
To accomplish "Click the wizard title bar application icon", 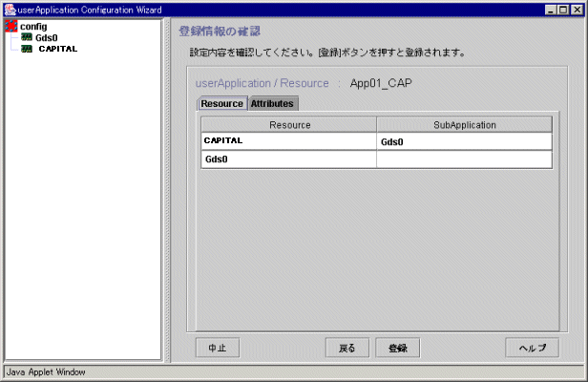I will 10,10.
